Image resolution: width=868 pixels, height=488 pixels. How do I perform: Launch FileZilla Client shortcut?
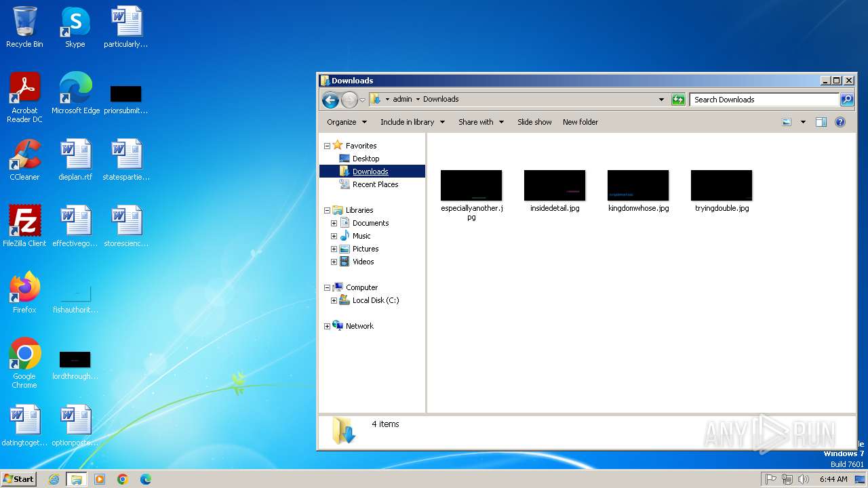(x=24, y=226)
